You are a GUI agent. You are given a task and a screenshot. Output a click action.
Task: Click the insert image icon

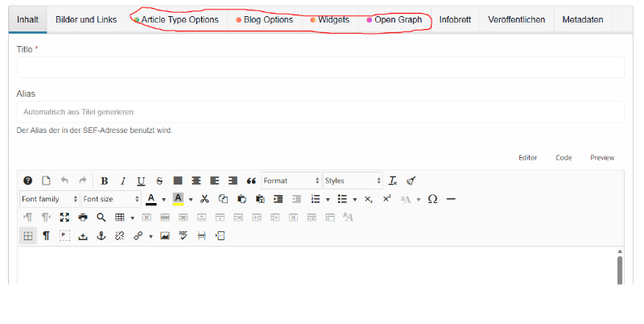[x=165, y=236]
